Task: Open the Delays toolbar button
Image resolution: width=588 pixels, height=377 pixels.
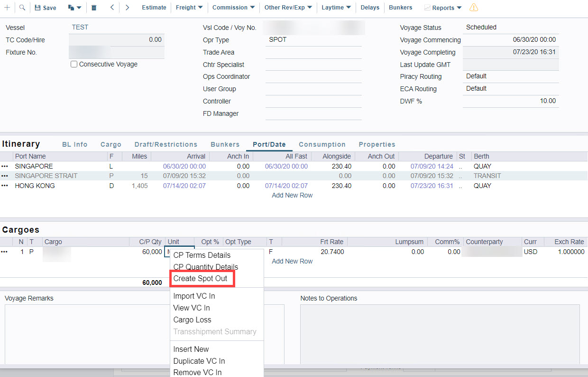Action: click(x=370, y=8)
